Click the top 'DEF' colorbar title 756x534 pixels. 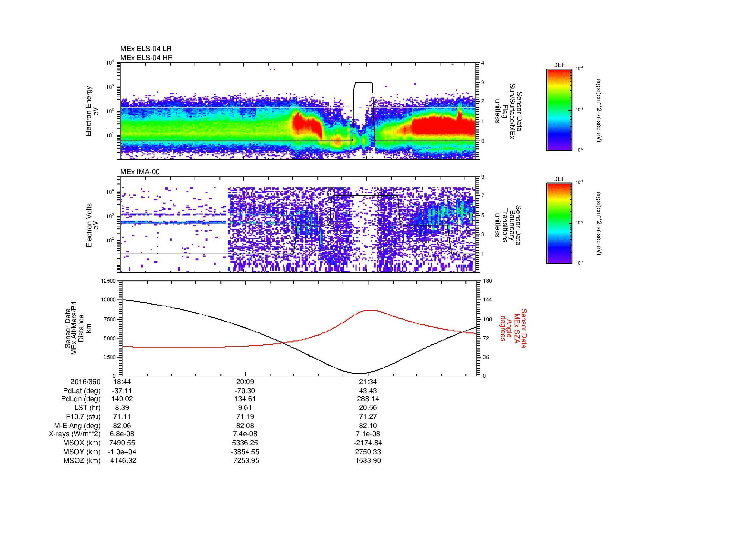pos(559,65)
